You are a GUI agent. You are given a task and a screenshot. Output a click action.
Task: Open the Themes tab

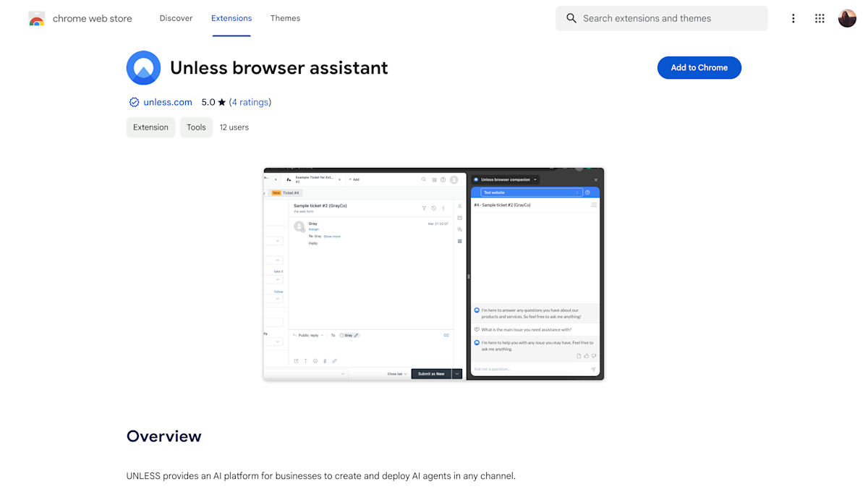pos(285,18)
